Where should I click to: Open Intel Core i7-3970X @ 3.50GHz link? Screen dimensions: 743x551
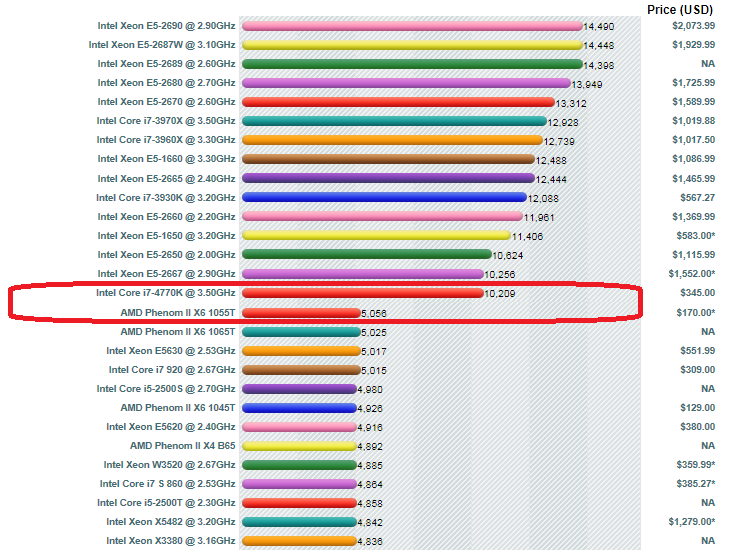166,121
